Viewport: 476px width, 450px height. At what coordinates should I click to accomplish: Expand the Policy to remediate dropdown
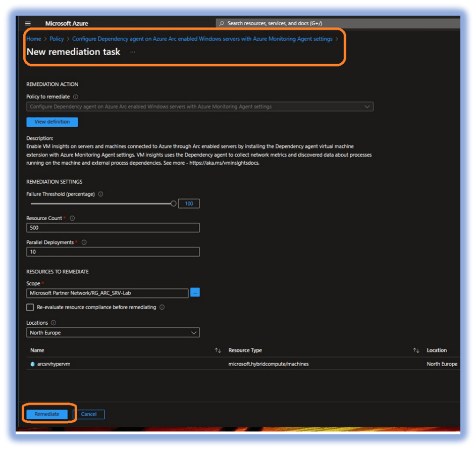click(367, 107)
